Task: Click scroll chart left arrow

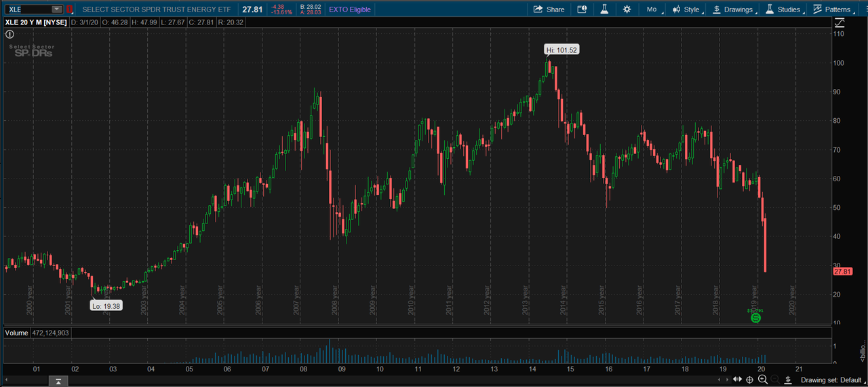Action: [x=719, y=380]
